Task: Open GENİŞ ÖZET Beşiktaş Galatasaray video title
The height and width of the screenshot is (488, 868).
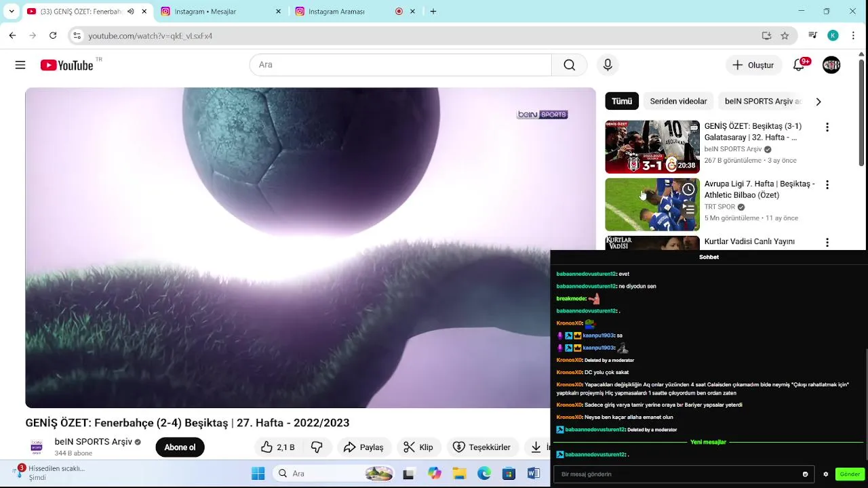Action: (x=753, y=131)
